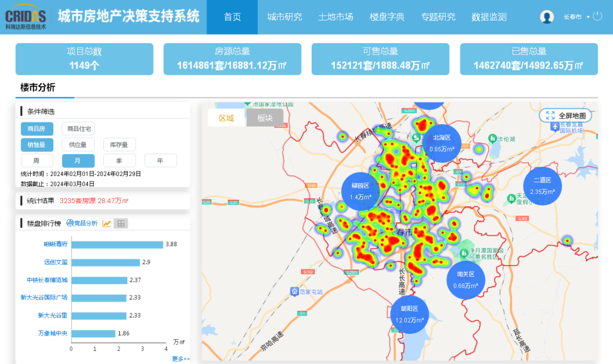Click the 北湖区 0.85万㎡ bubble
The image size is (613, 364).
click(x=442, y=143)
